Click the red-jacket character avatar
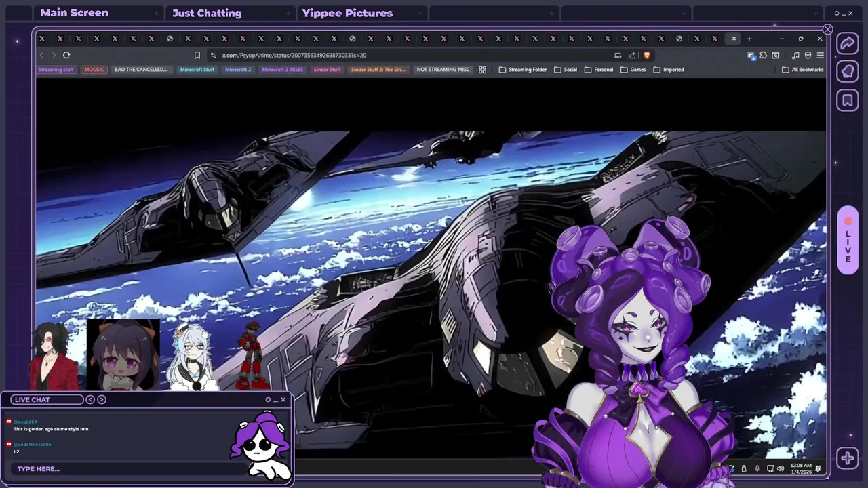 point(52,356)
